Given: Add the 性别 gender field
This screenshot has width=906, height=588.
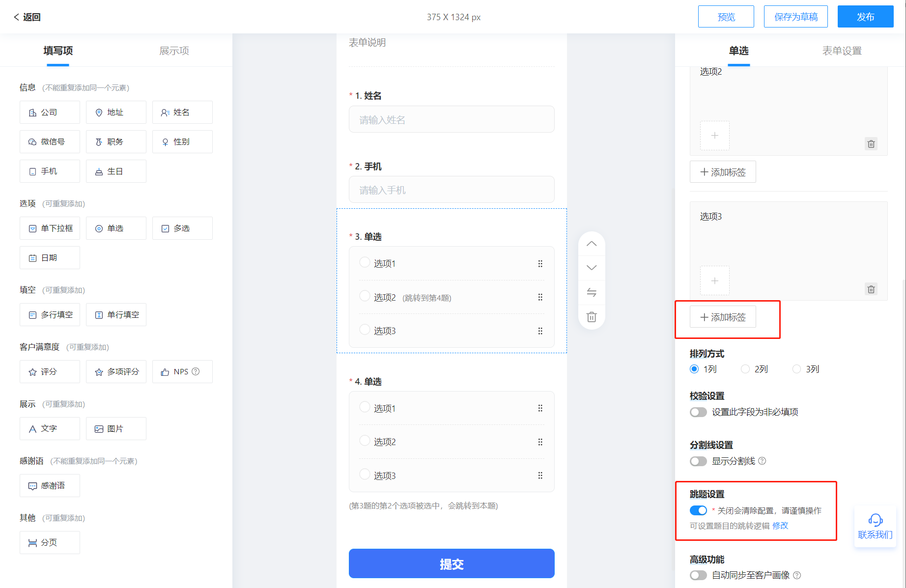Looking at the screenshot, I should [x=182, y=142].
